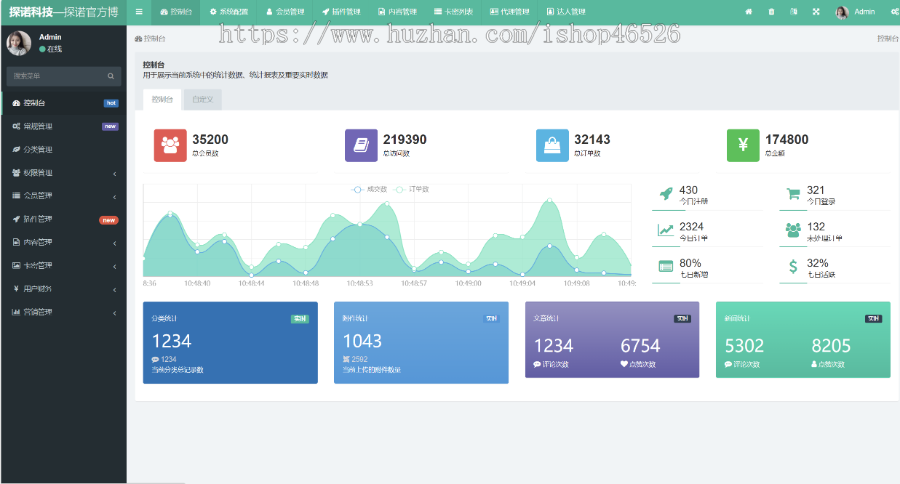This screenshot has width=900, height=484.
Task: Click the green yen icon tile
Action: [743, 145]
